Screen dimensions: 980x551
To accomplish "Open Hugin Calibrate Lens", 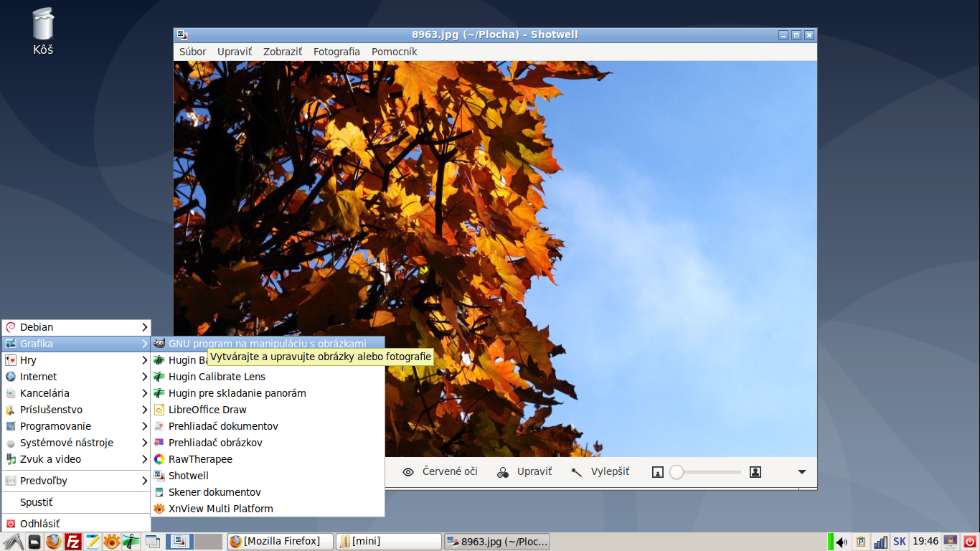I will click(x=268, y=377).
